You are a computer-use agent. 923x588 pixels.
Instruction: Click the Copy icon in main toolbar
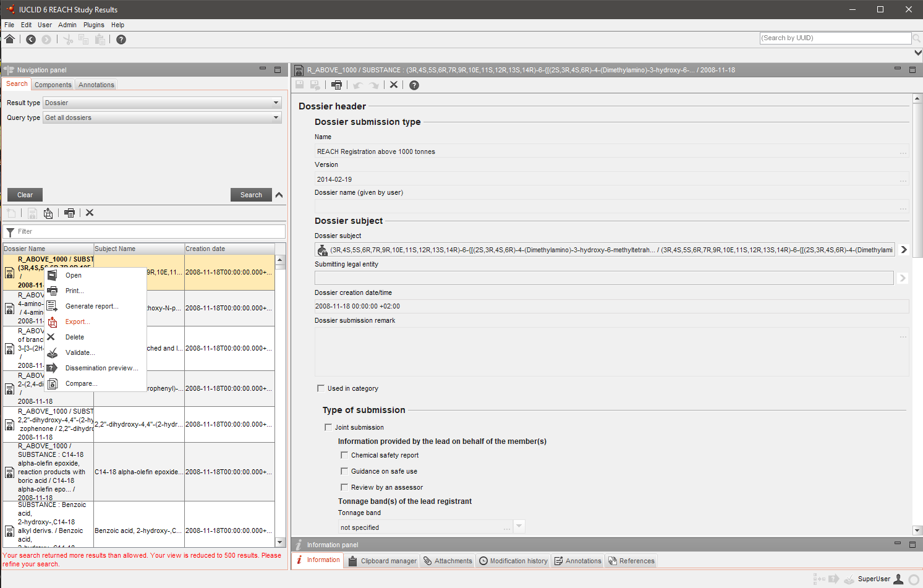click(83, 40)
